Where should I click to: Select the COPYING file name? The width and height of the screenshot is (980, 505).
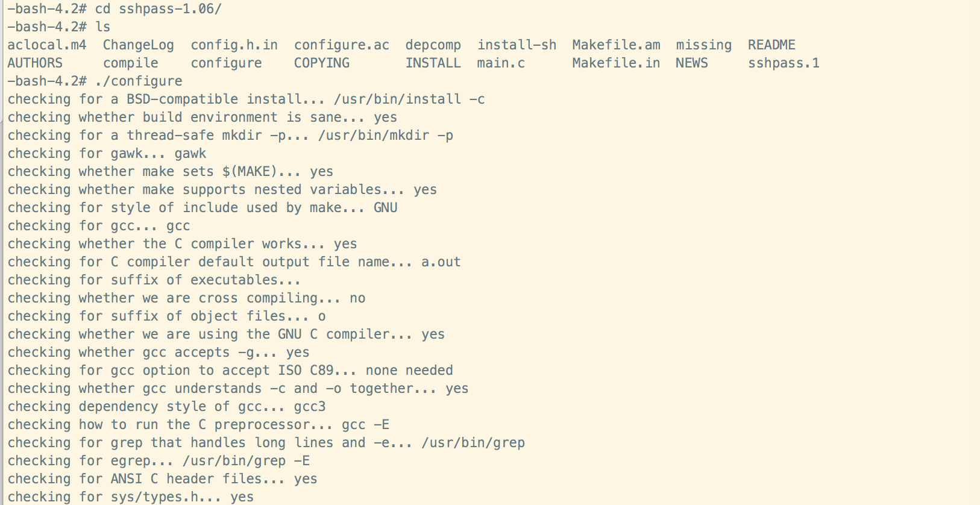point(322,63)
